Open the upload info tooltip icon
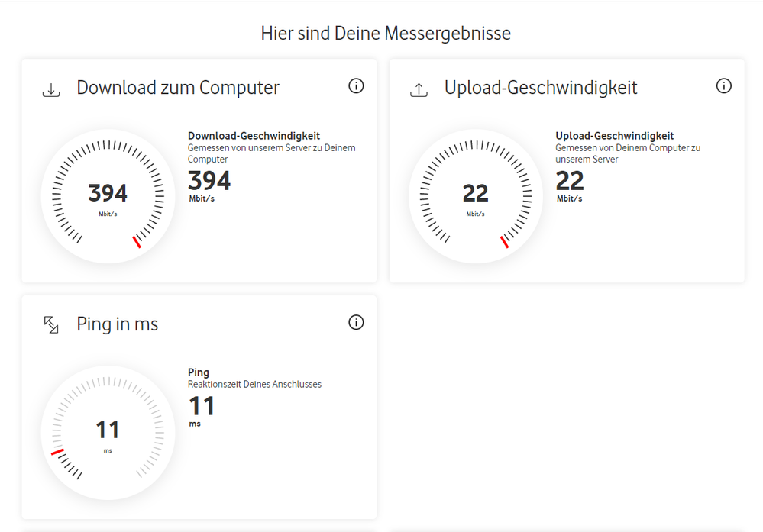Screen dimensions: 763x532 pos(724,86)
